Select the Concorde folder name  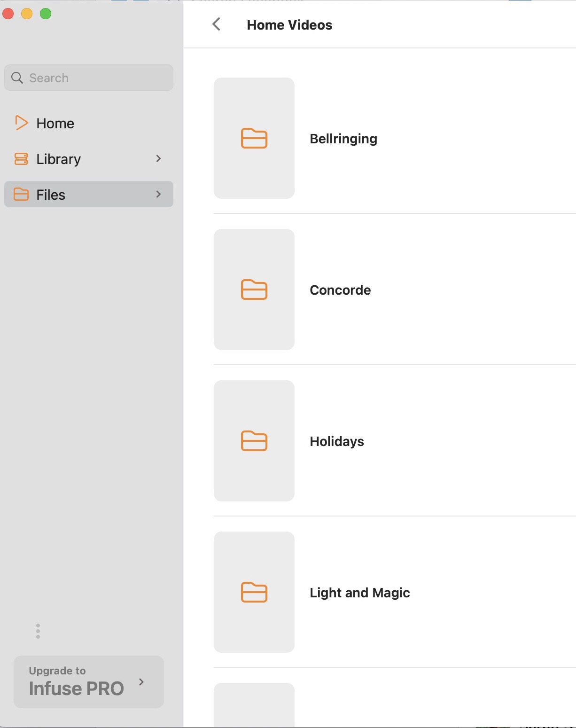(340, 290)
